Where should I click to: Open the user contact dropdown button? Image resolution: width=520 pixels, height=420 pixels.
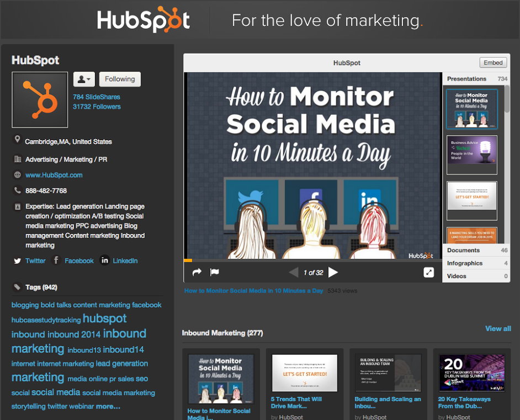[x=84, y=79]
